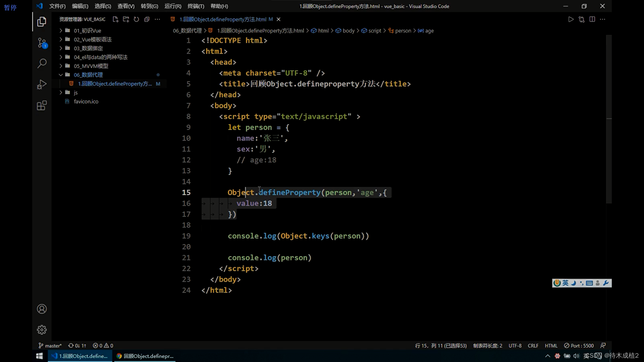
Task: Open soft keyboard icon in IME toolbar
Action: (x=589, y=283)
